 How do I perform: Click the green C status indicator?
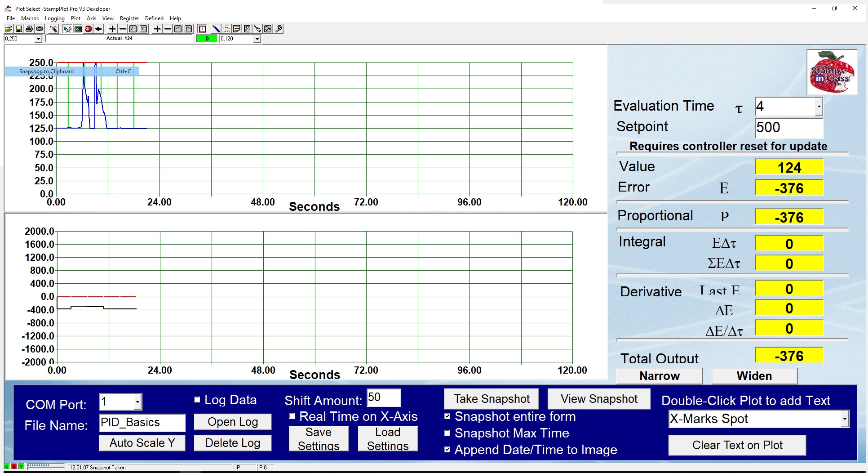[x=7, y=467]
